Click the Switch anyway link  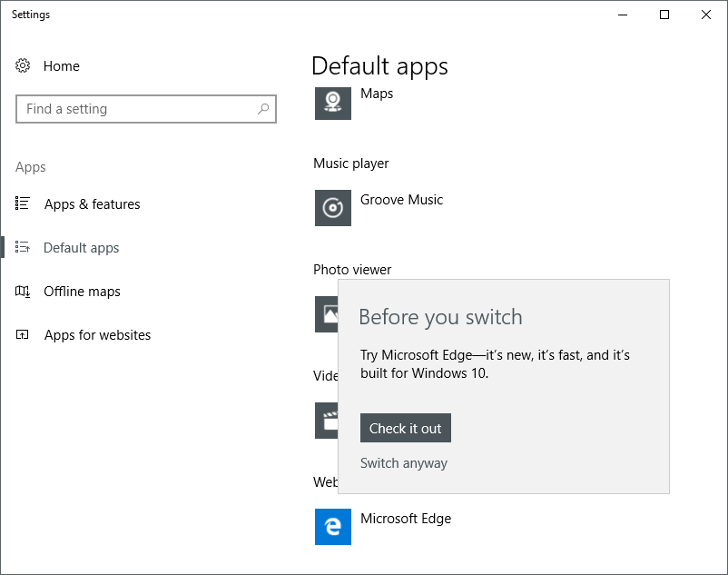pyautogui.click(x=404, y=463)
